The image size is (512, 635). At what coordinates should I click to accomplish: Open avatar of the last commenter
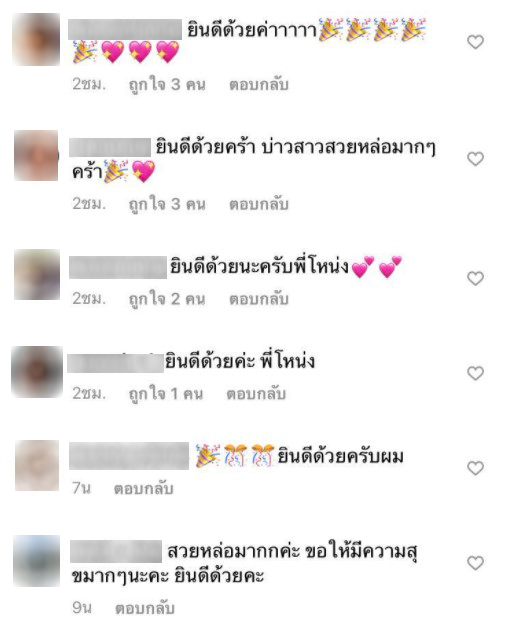[x=36, y=561]
